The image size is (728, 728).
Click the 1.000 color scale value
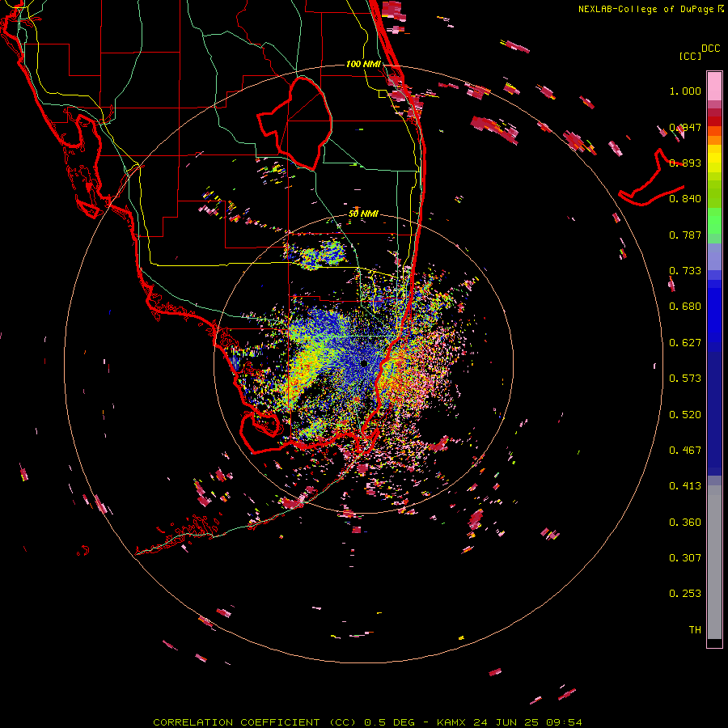click(x=685, y=91)
